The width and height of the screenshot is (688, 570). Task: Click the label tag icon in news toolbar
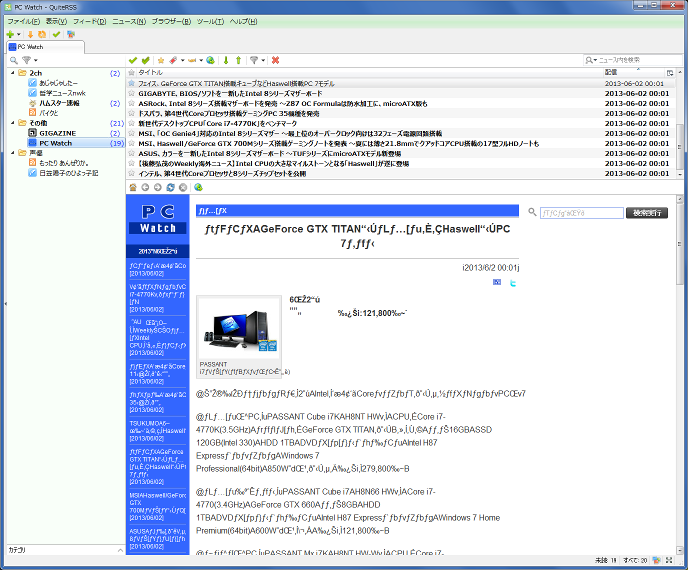click(173, 60)
